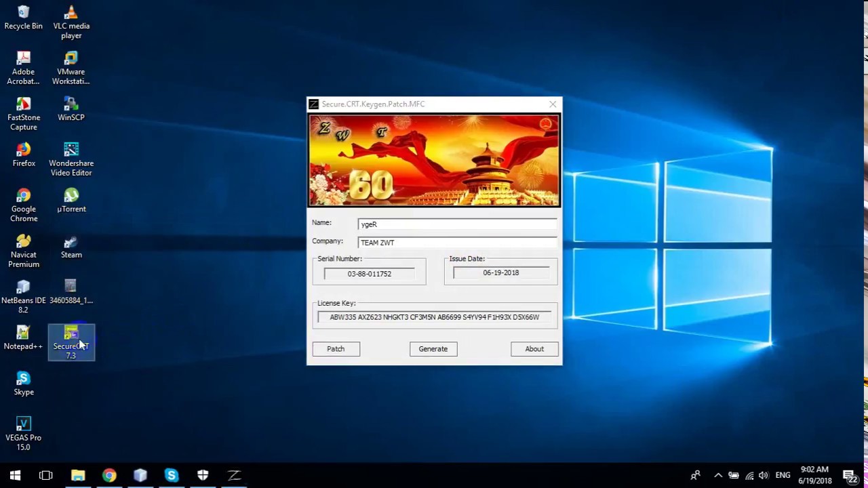Open VMware Workstation desktop shortcut

tap(71, 68)
